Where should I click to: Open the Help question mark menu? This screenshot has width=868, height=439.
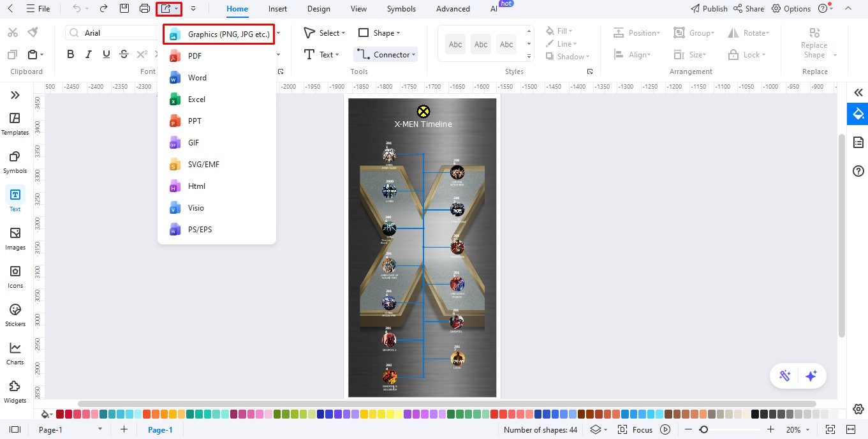(x=825, y=9)
